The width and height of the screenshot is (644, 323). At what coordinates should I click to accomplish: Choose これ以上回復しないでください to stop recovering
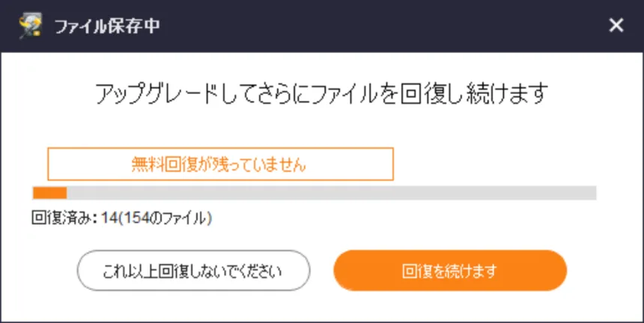tap(193, 271)
